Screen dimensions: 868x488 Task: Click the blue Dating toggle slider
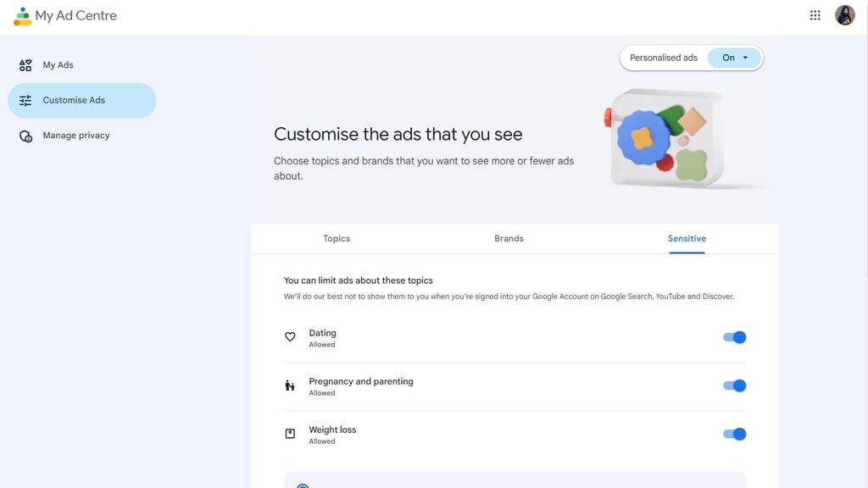(x=733, y=336)
